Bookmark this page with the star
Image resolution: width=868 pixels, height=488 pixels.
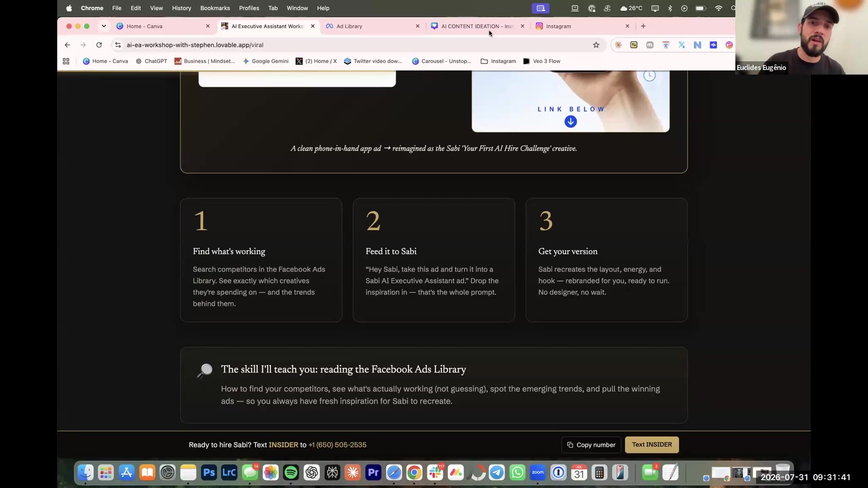coord(596,45)
